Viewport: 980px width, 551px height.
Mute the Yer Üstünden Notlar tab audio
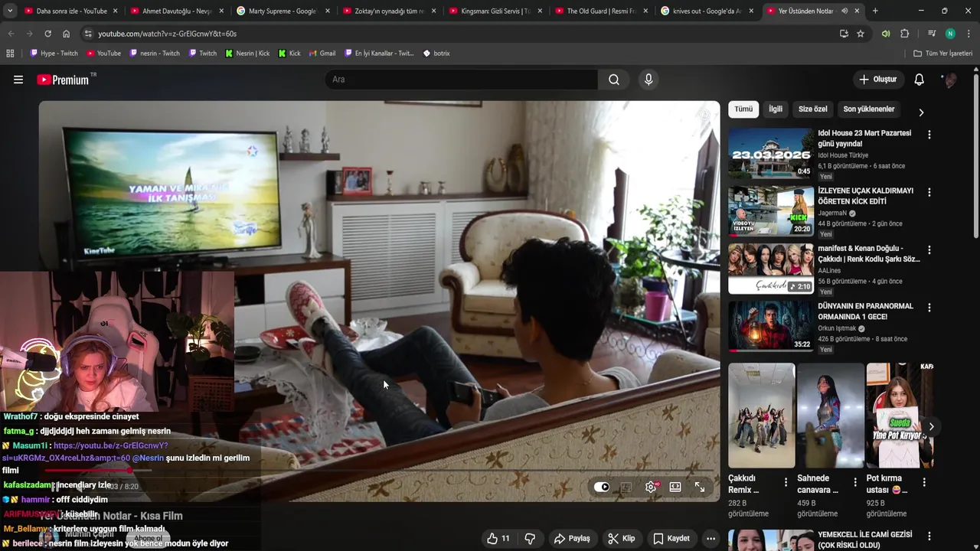844,11
